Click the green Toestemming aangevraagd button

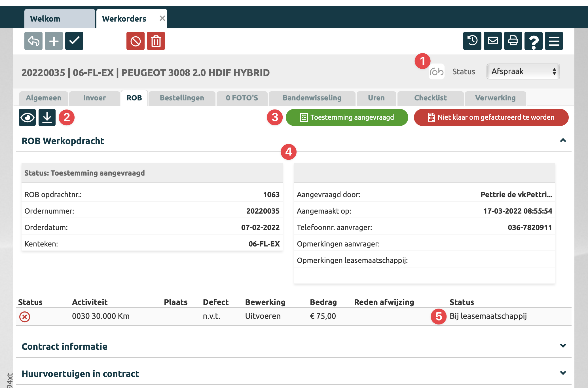(x=347, y=117)
